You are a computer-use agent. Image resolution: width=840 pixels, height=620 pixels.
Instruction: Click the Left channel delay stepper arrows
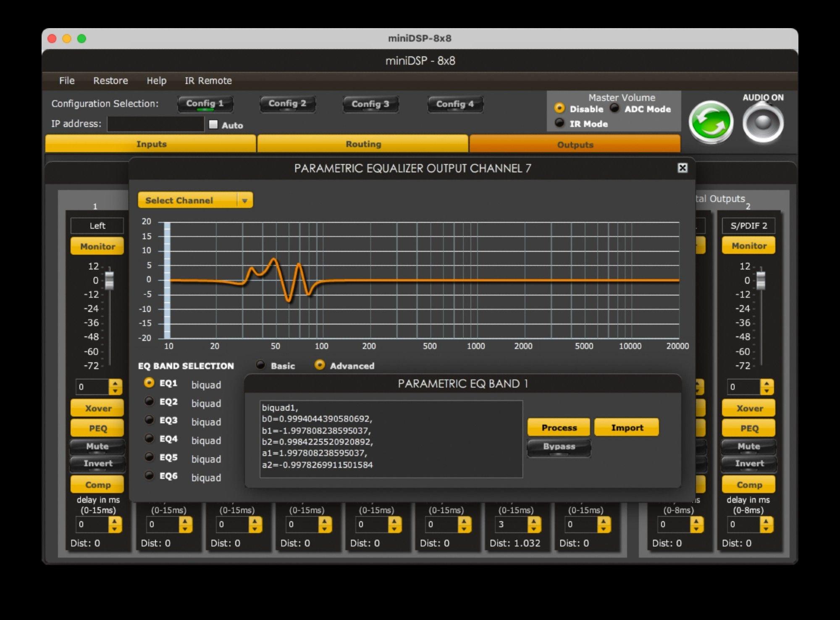click(x=115, y=524)
